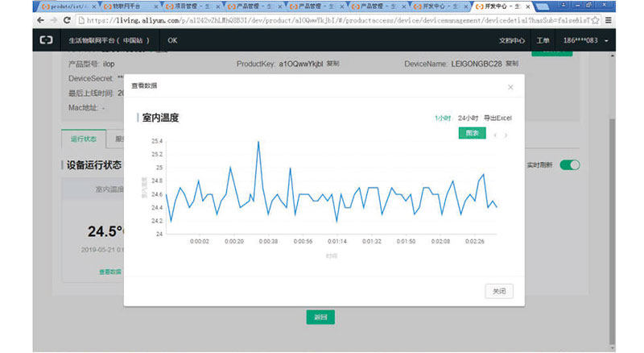Click the 0:01:14 x-axis label
644x353 pixels.
click(x=336, y=242)
